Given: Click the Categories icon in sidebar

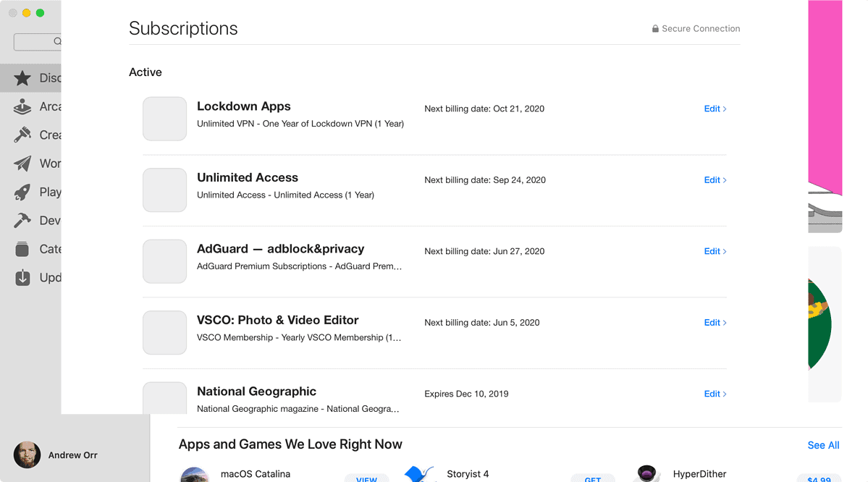Looking at the screenshot, I should pyautogui.click(x=23, y=249).
